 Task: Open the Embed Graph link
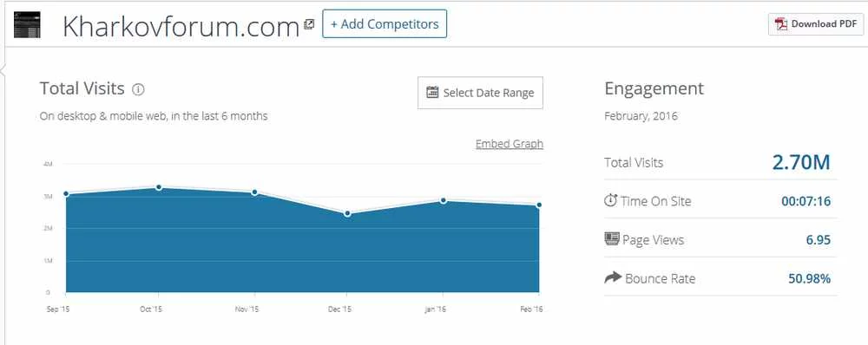tap(510, 144)
